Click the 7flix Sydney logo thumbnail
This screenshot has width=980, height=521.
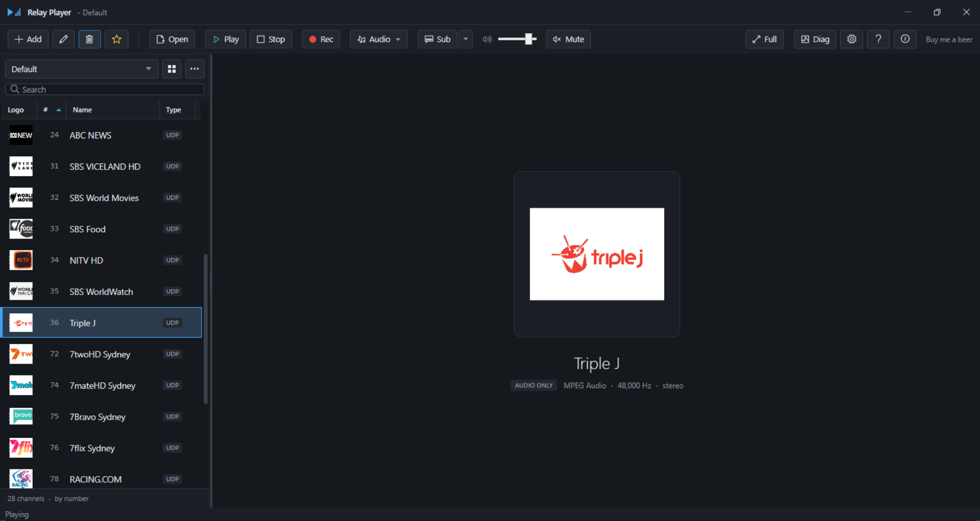[x=21, y=447]
